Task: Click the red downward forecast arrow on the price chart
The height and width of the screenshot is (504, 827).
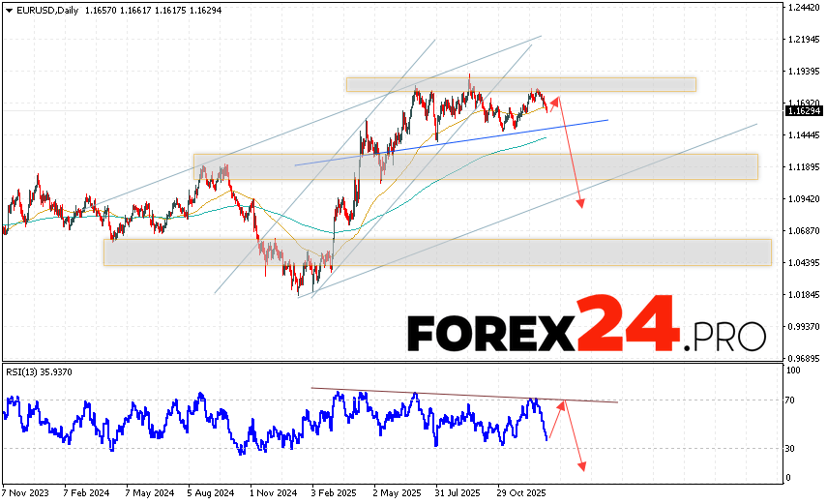Action: (x=571, y=155)
